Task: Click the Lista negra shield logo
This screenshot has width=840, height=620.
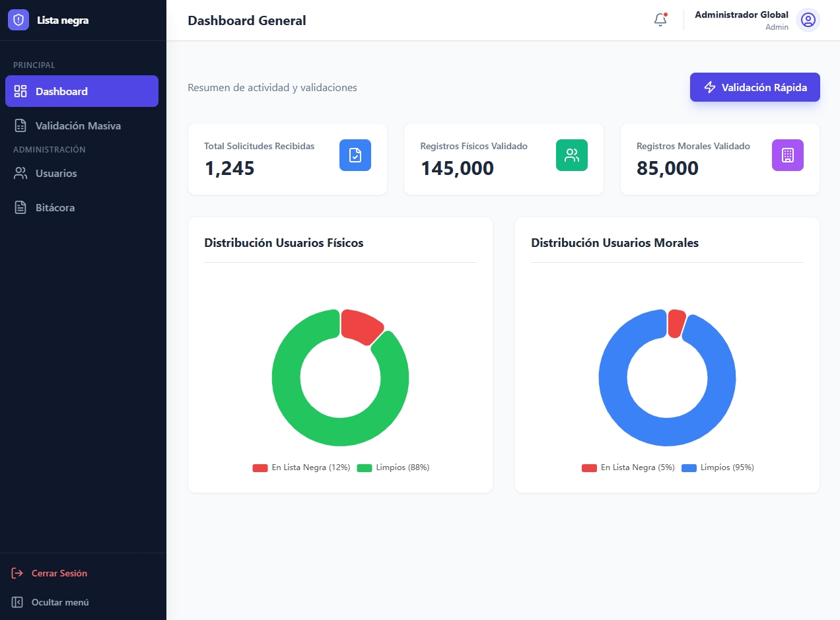Action: [x=18, y=20]
